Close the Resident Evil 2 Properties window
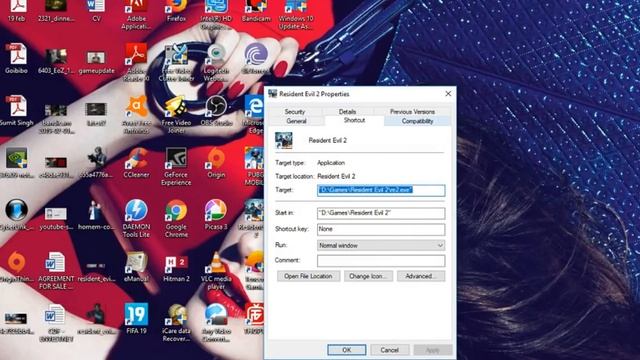This screenshot has width=640, height=360. 448,93
